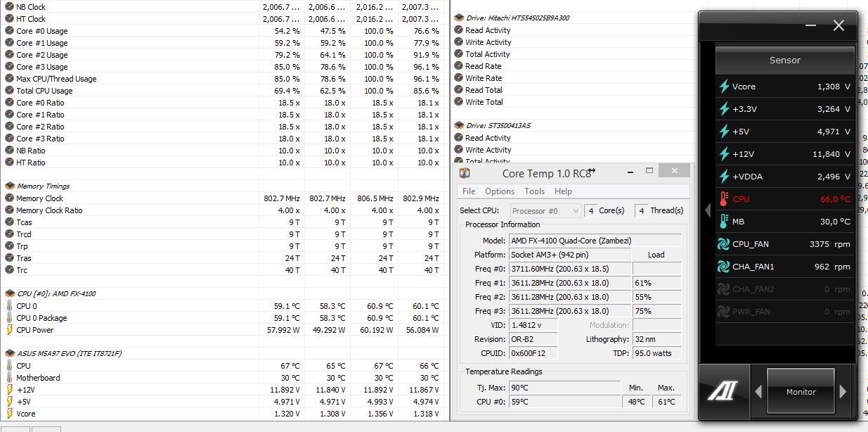Viewport: 868px width, 432px height.
Task: Open the Select CPU Processor #0 dropdown
Action: coord(545,210)
